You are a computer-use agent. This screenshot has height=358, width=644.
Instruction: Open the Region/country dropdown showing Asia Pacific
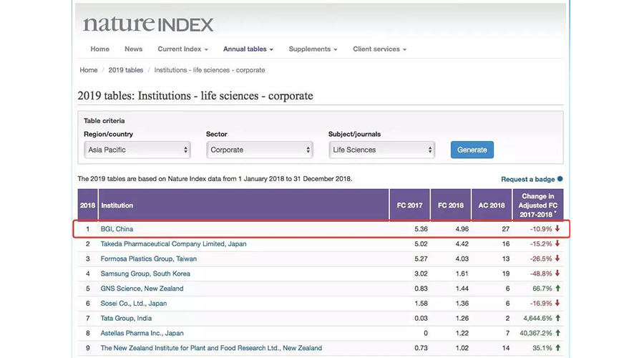pyautogui.click(x=137, y=150)
